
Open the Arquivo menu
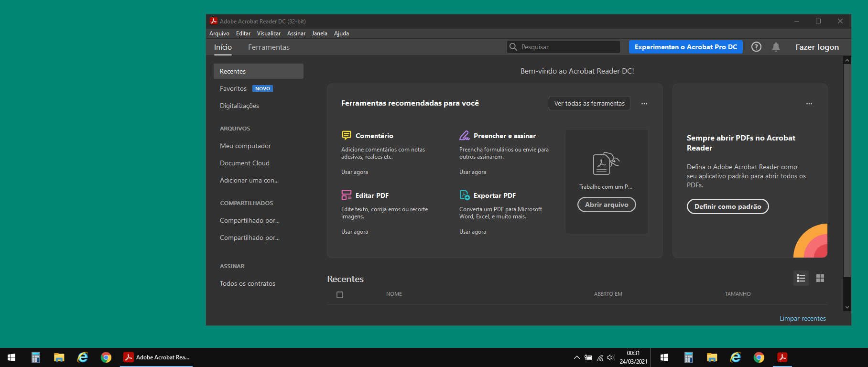[219, 33]
